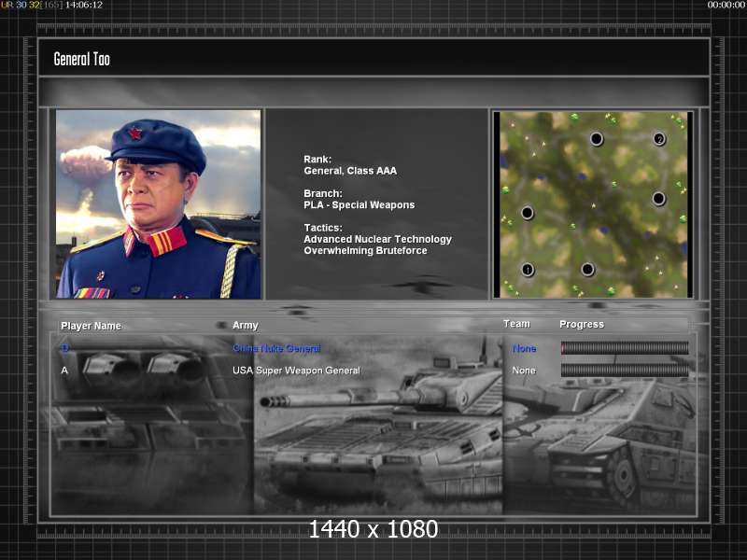This screenshot has width=747, height=560.
Task: Select player name 'D' in blue row
Action: [x=64, y=348]
